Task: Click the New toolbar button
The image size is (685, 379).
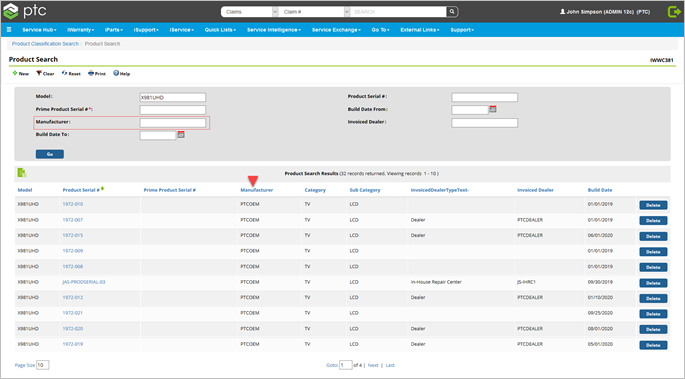Action: click(21, 73)
